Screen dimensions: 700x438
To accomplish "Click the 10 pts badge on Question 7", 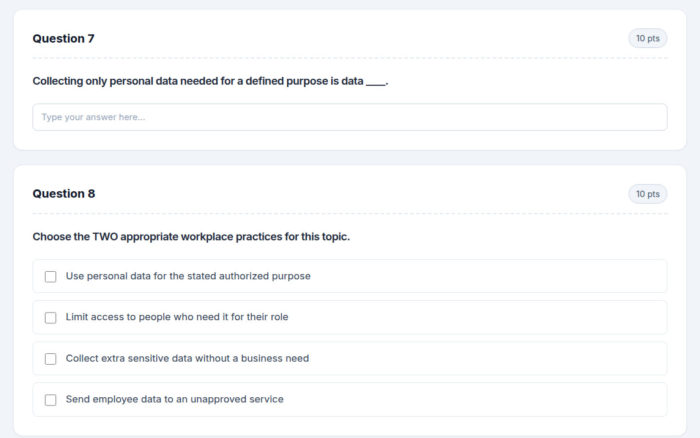I will [x=647, y=38].
